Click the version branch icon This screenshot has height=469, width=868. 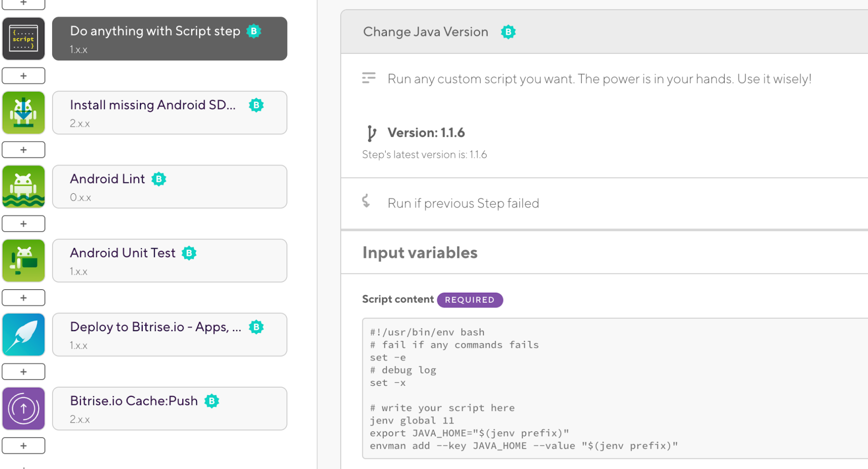point(371,133)
